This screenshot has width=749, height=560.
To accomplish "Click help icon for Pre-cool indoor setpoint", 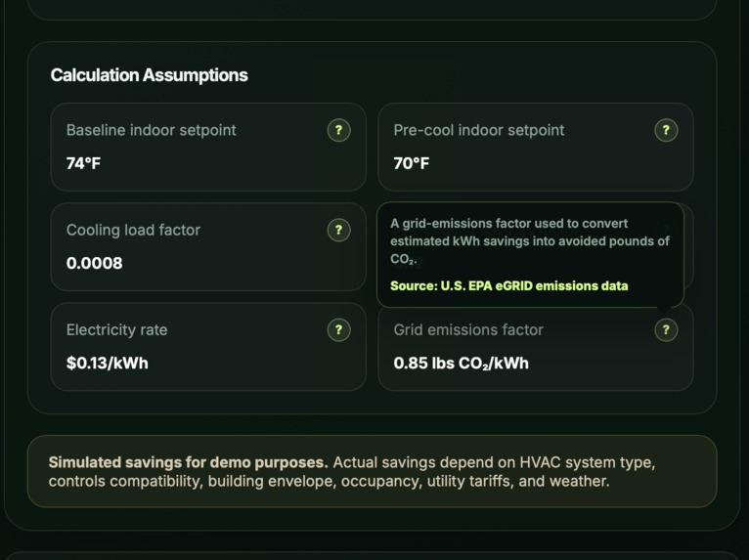I will (666, 130).
